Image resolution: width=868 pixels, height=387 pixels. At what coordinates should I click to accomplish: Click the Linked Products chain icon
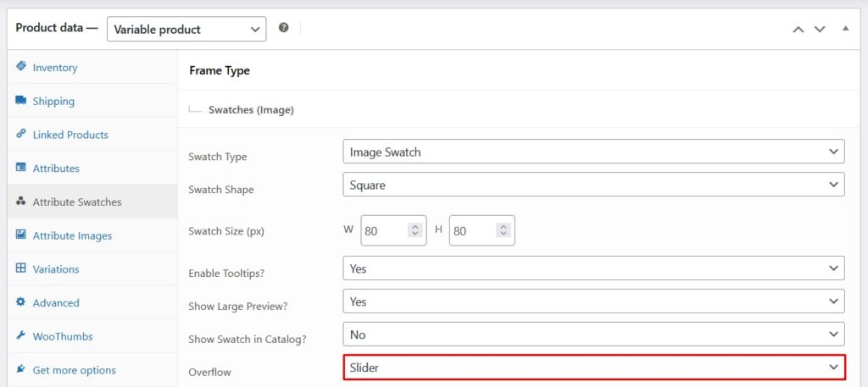(x=21, y=134)
